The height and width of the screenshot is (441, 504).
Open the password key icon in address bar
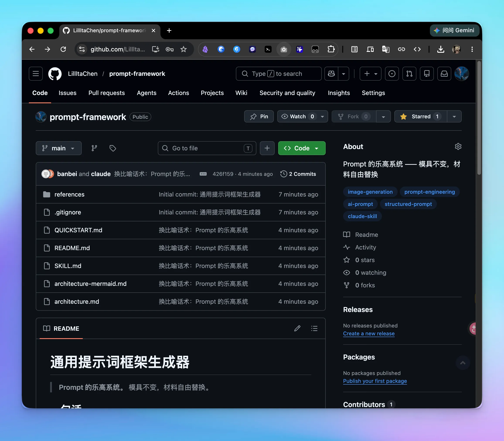pos(170,49)
